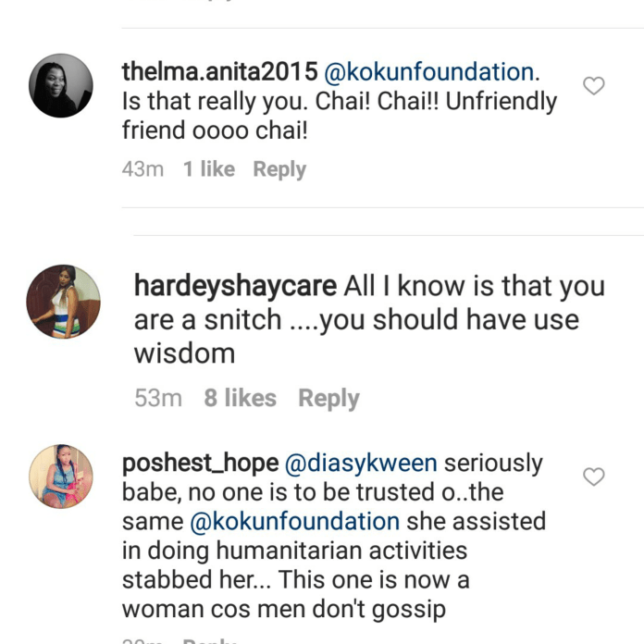
Task: Reply to hardeyshaycare's snitch comment
Action: 328,399
